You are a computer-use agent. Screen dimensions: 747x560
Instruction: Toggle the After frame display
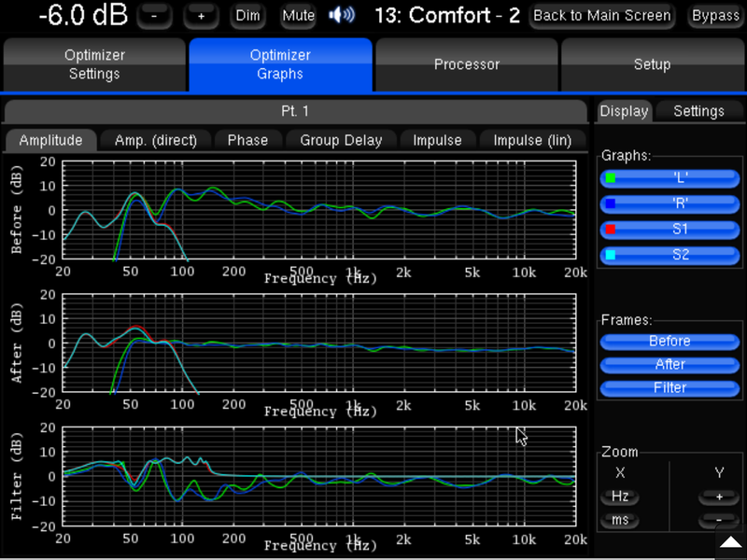[x=669, y=365]
